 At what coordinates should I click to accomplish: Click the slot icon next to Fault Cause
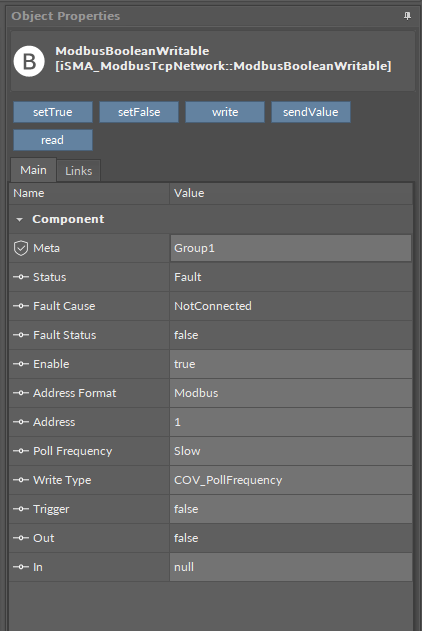pyautogui.click(x=21, y=306)
